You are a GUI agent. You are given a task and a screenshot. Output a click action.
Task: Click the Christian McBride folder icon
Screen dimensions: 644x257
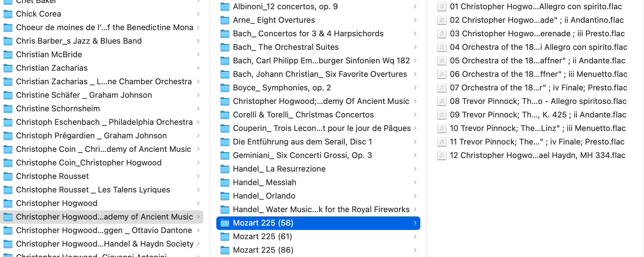coord(8,54)
